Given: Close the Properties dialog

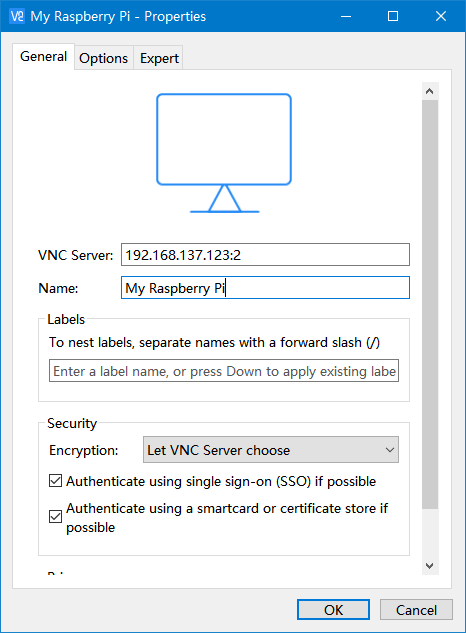Looking at the screenshot, I should pos(441,16).
